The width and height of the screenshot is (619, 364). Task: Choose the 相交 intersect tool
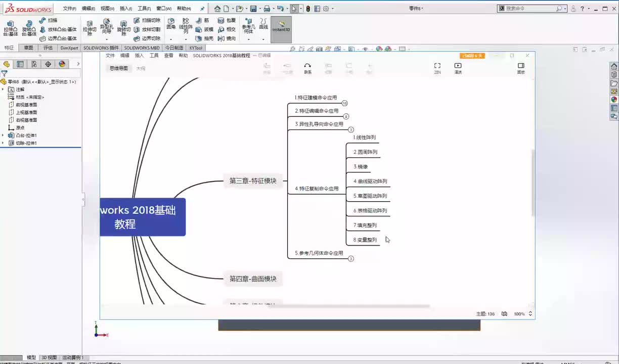(227, 29)
